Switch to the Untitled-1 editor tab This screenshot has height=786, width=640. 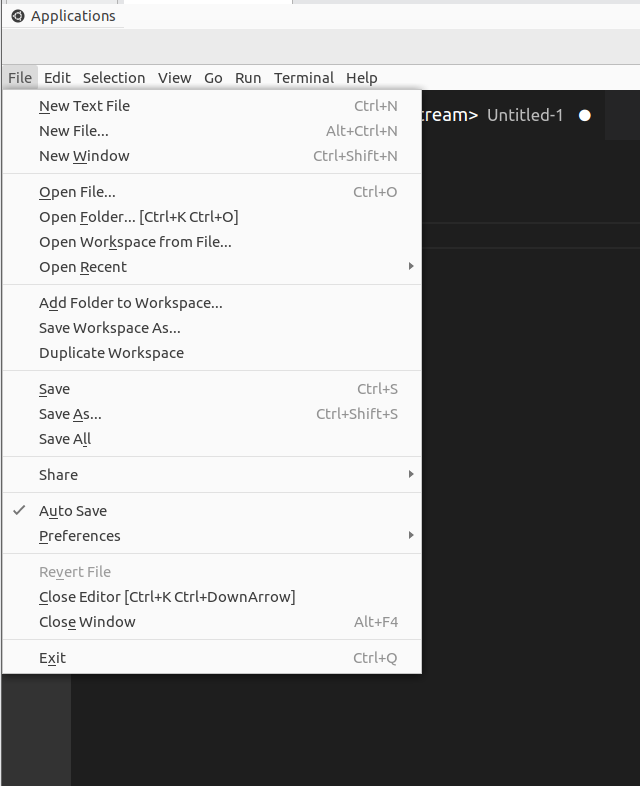(x=525, y=116)
